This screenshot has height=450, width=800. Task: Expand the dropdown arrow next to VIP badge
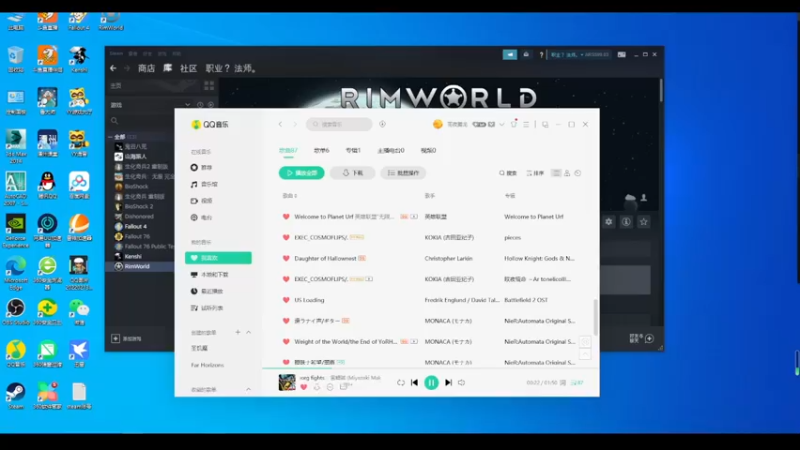502,124
